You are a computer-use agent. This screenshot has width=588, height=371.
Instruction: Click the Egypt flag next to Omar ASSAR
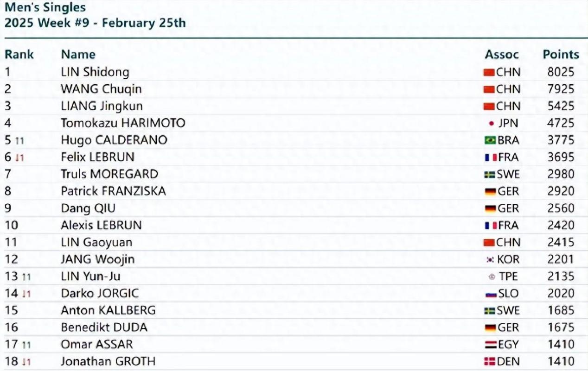490,345
